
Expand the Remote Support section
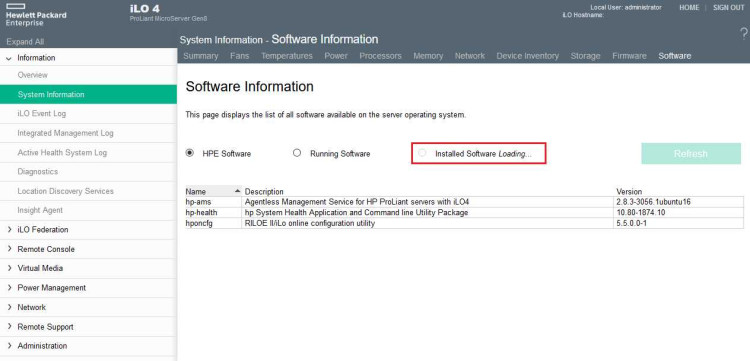(x=9, y=327)
